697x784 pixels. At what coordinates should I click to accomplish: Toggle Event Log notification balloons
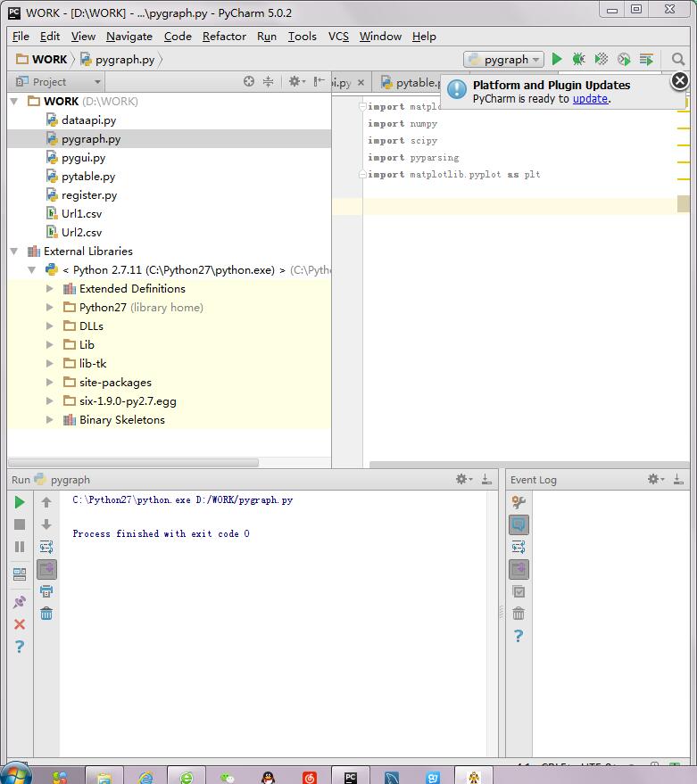[519, 525]
